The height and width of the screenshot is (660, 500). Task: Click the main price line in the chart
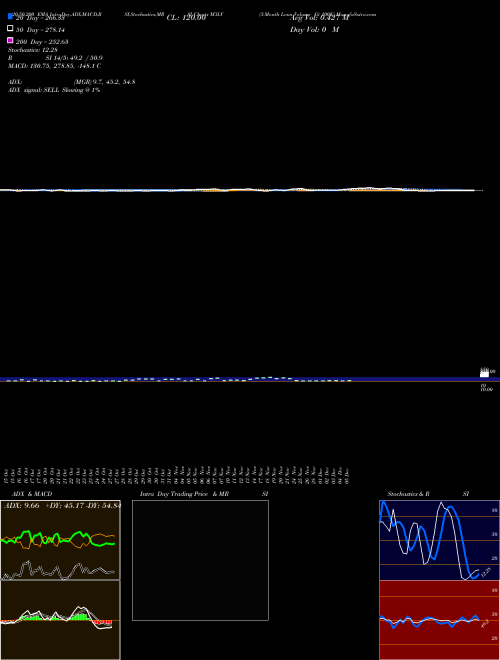coord(242,190)
